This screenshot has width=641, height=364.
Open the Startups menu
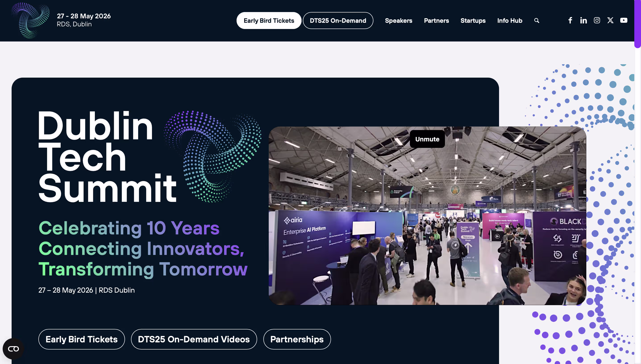(x=473, y=21)
